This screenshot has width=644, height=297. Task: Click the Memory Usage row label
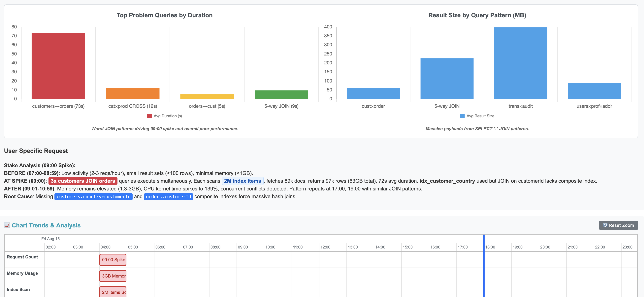coord(22,273)
